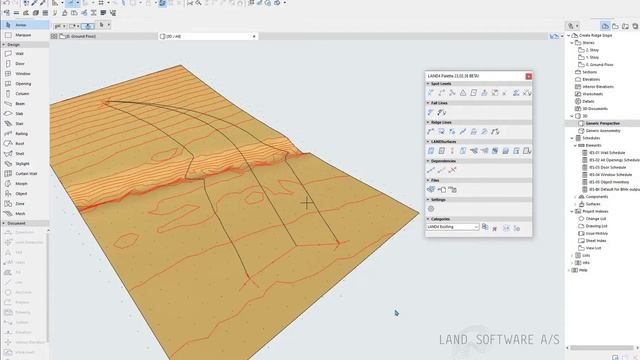The width and height of the screenshot is (640, 360).
Task: Click first LANDSurfaces icon in LAND4 palette
Action: tap(431, 151)
